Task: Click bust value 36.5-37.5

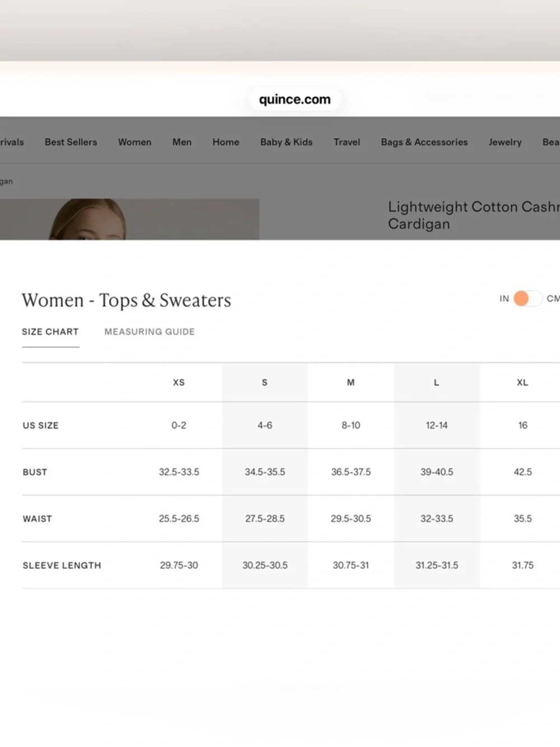Action: [351, 472]
